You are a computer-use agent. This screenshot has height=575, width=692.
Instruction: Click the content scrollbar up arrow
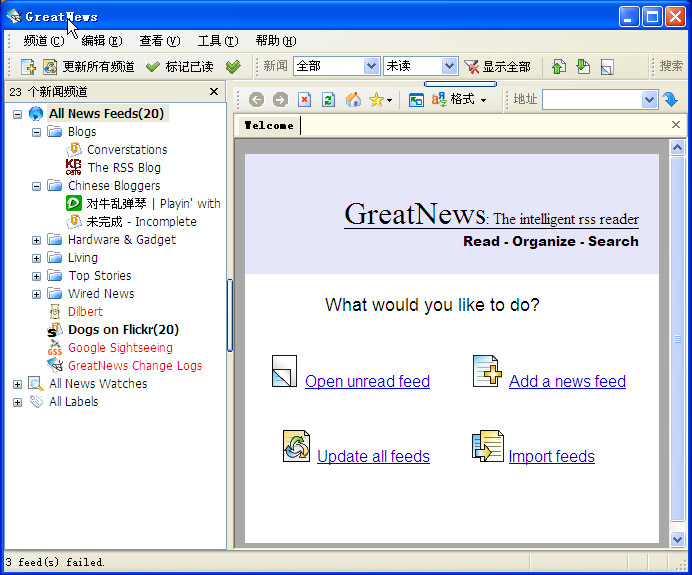coord(677,147)
